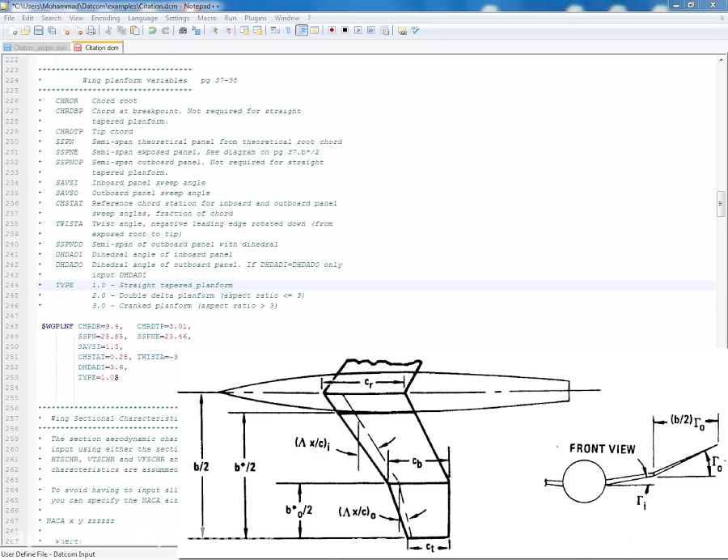Click the Save file toolbar icon

point(39,31)
